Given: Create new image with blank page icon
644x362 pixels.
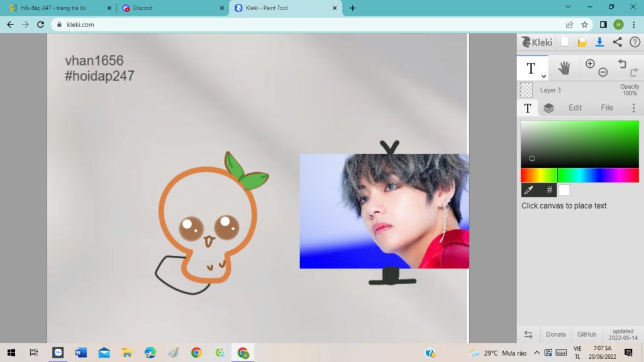Looking at the screenshot, I should pos(564,42).
